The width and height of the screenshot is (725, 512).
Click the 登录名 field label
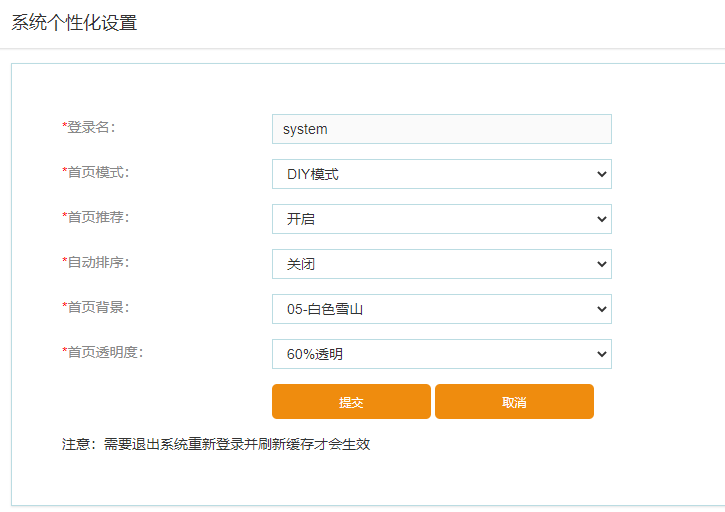[x=90, y=127]
